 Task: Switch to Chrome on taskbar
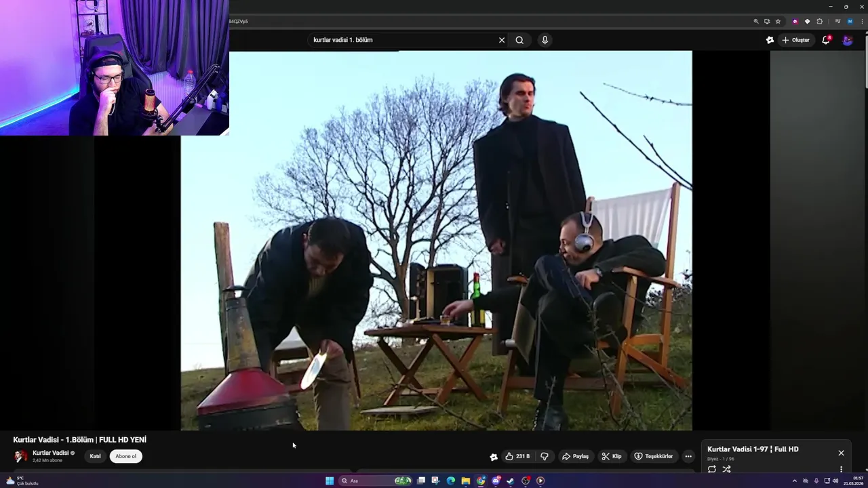coord(481,481)
